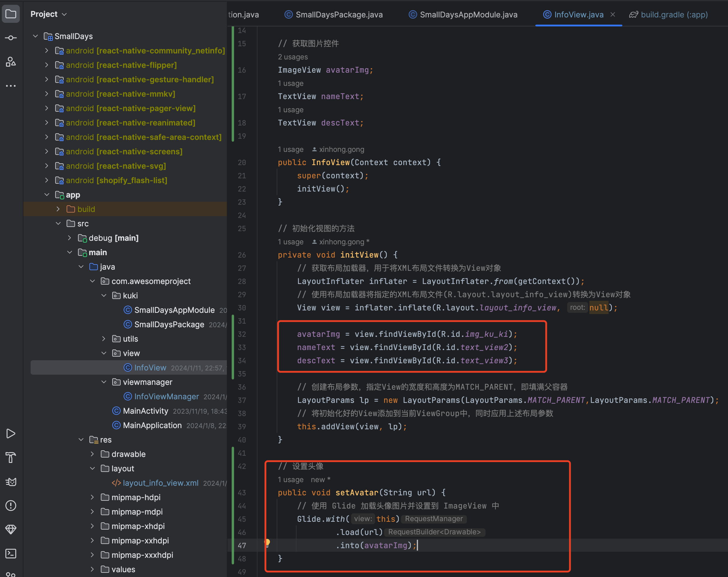Image resolution: width=728 pixels, height=577 pixels.
Task: Collapse the kuki package
Action: point(104,296)
